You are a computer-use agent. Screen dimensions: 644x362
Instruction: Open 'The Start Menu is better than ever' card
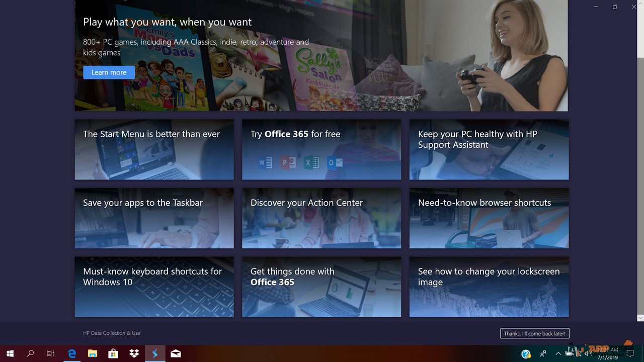click(154, 149)
